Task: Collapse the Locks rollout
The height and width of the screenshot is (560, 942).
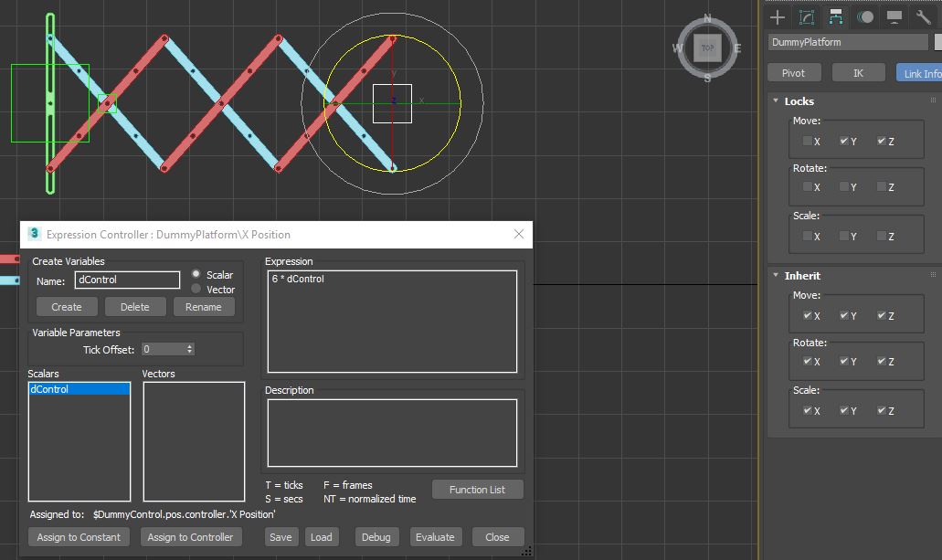Action: click(x=776, y=100)
